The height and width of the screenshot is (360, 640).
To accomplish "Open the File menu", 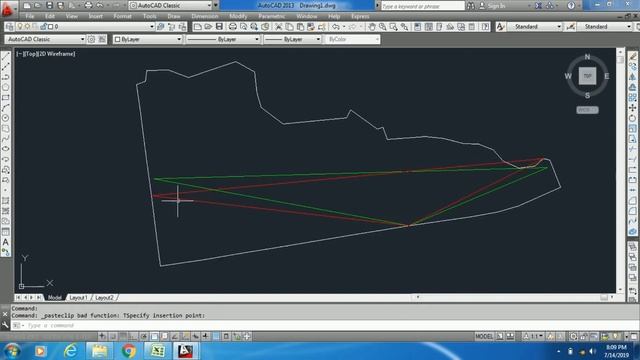I will pos(30,16).
